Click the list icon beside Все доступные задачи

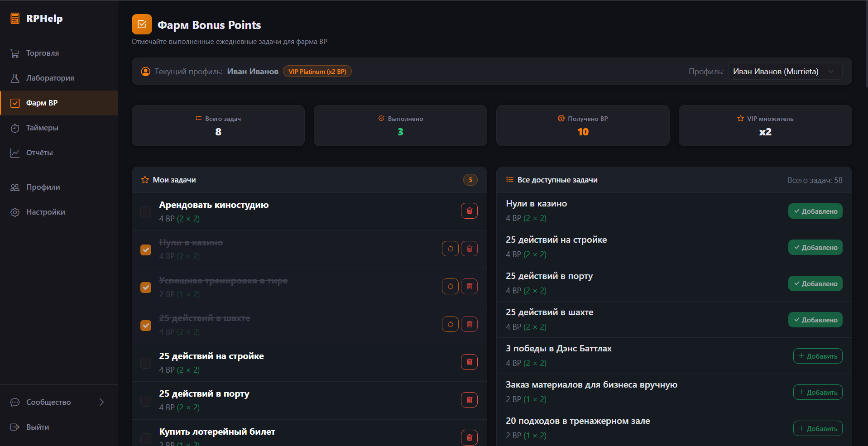point(509,179)
